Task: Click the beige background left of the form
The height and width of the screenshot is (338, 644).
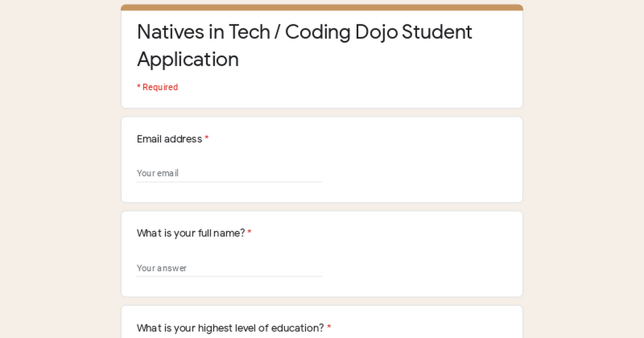Action: coord(59,172)
